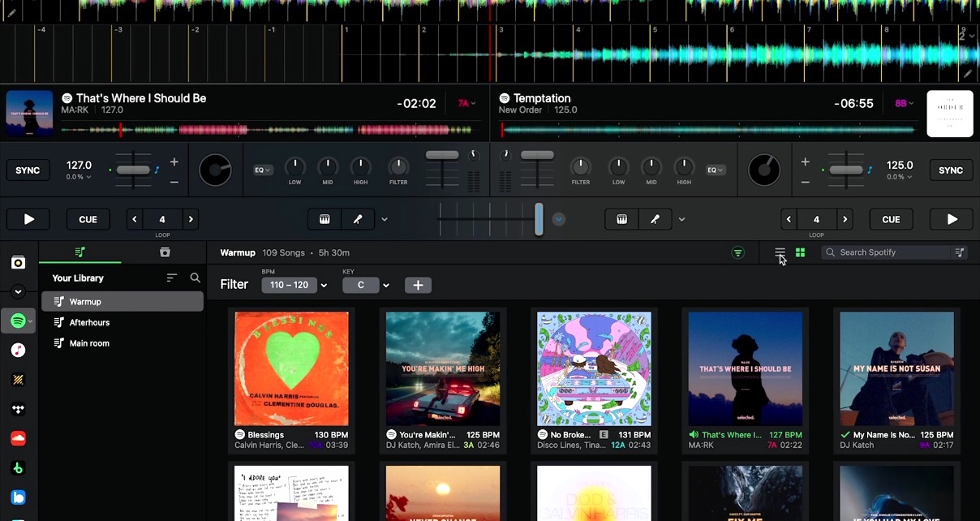Switch to the queue tab in library
980x521 pixels.
165,252
